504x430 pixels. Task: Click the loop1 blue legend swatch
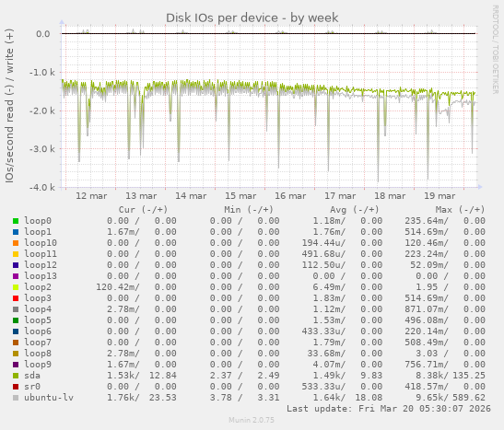(16, 232)
